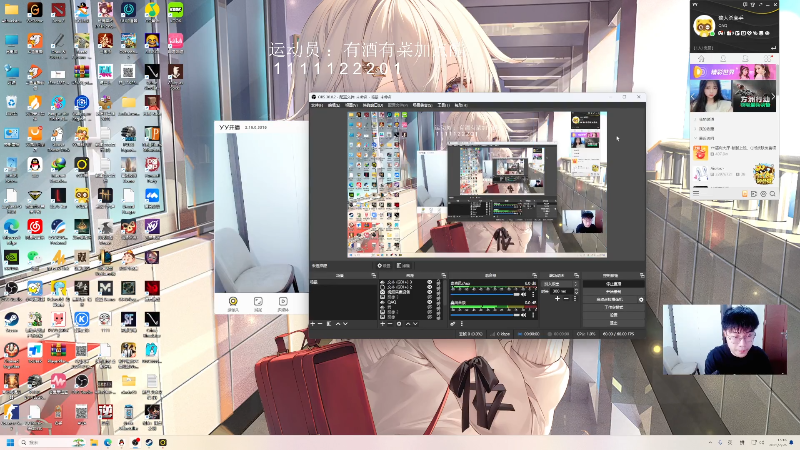Add a scene transition with the plus icon
This screenshot has height=450, width=800.
pos(558,299)
